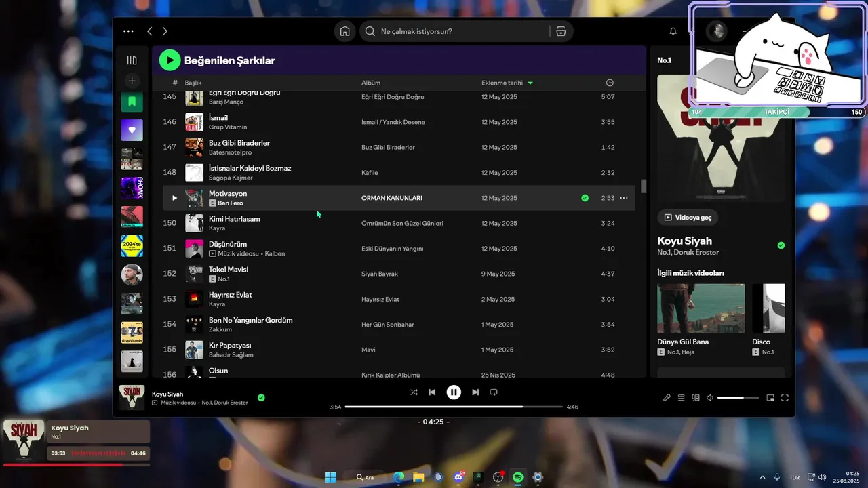Open the mini player icon

coord(770,398)
